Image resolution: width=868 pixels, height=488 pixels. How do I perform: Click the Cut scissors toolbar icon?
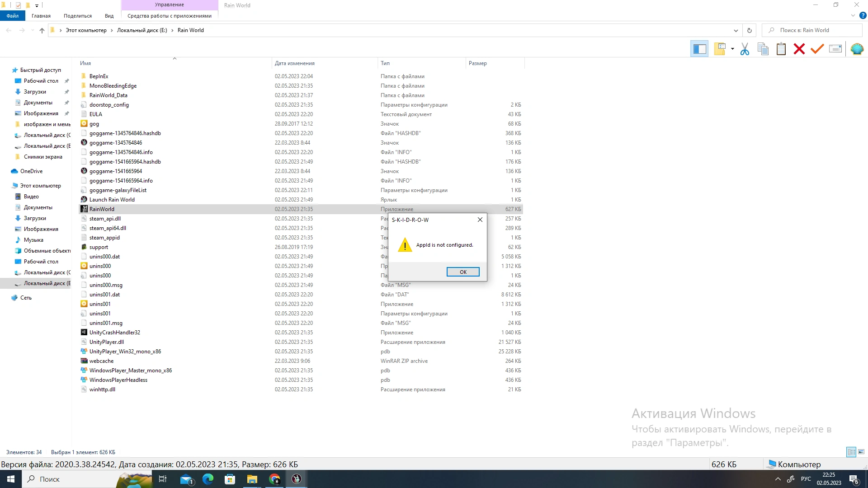[x=745, y=49]
